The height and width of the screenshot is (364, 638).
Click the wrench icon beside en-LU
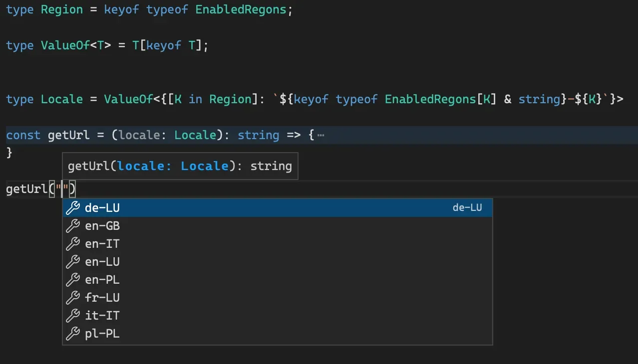(73, 262)
